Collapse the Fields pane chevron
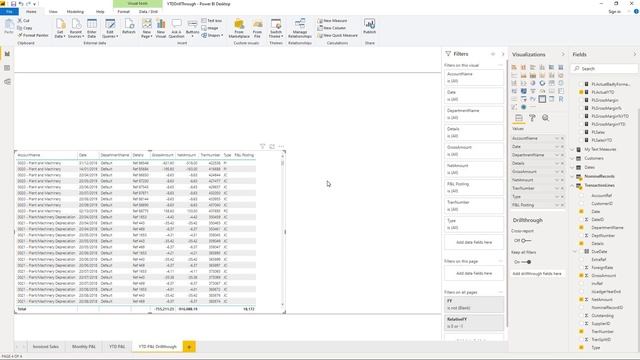Image resolution: width=640 pixels, height=360 pixels. (635, 54)
